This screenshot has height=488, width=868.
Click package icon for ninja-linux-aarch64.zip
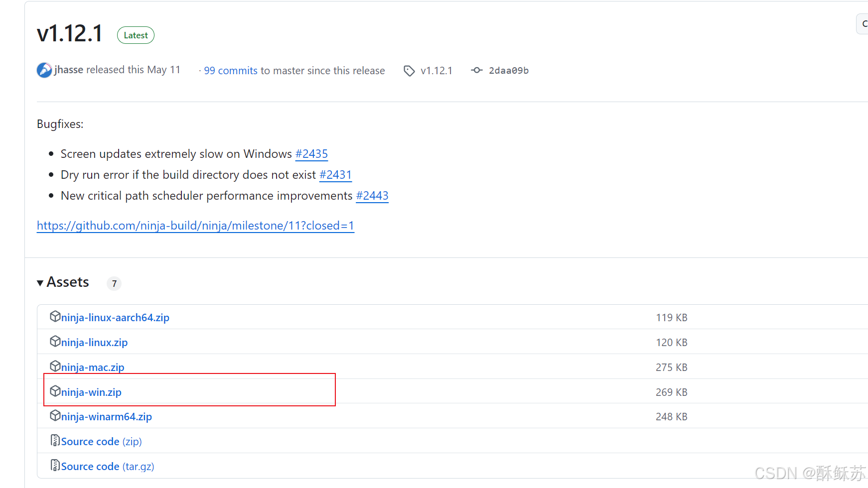(55, 317)
